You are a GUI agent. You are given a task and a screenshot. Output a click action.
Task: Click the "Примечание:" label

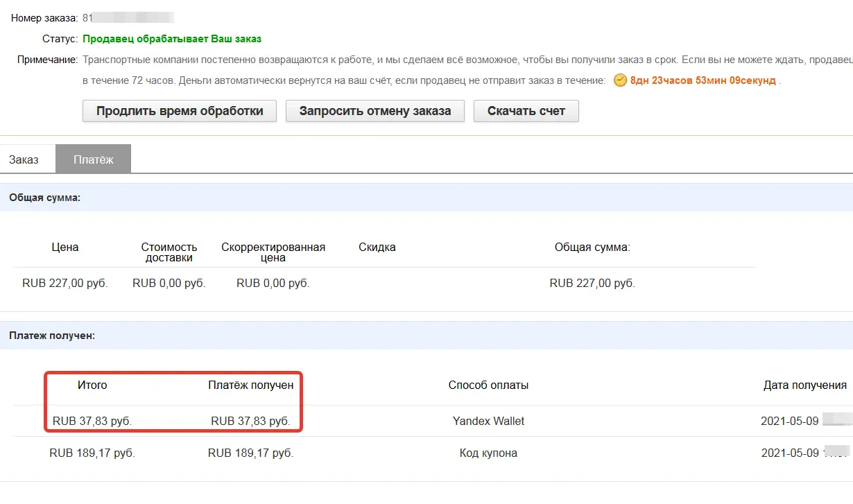click(48, 60)
